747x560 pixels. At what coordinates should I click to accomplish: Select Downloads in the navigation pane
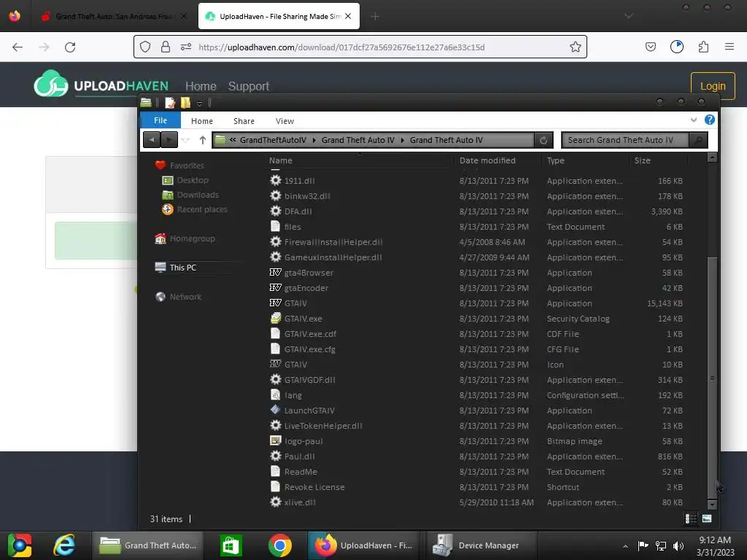pos(198,195)
